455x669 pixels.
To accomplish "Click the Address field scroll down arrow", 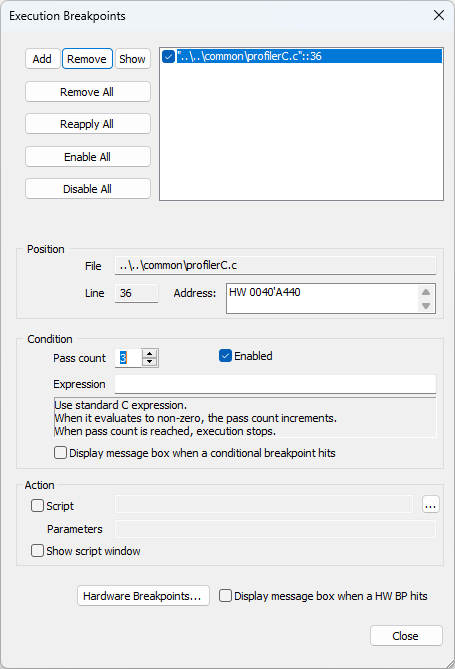I will [426, 306].
